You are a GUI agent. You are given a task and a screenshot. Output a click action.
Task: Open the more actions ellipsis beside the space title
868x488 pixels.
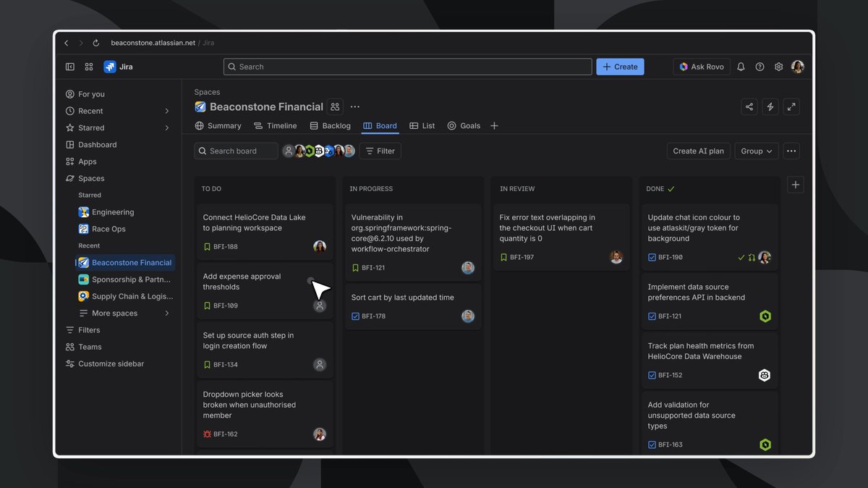[x=355, y=106]
